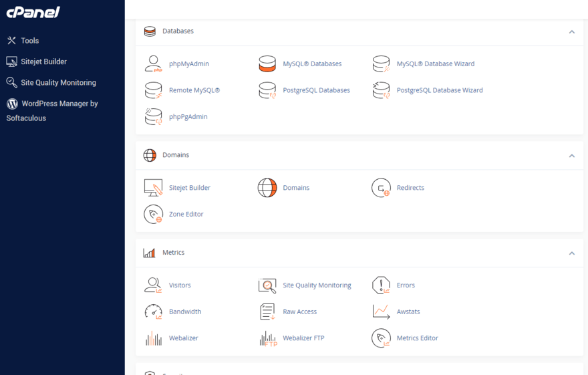Click the Webalizer FTP link
588x375 pixels.
click(304, 338)
